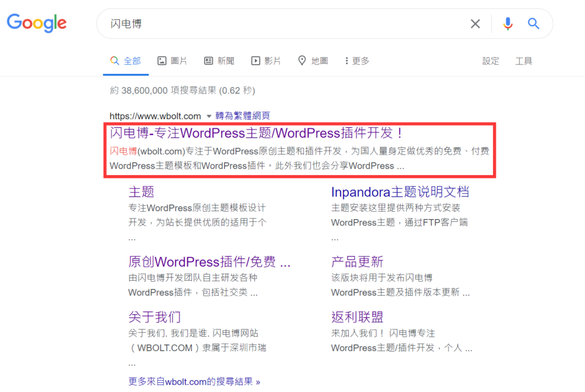Open the 原创WordPress插件/免费 sitelink

pyautogui.click(x=209, y=261)
